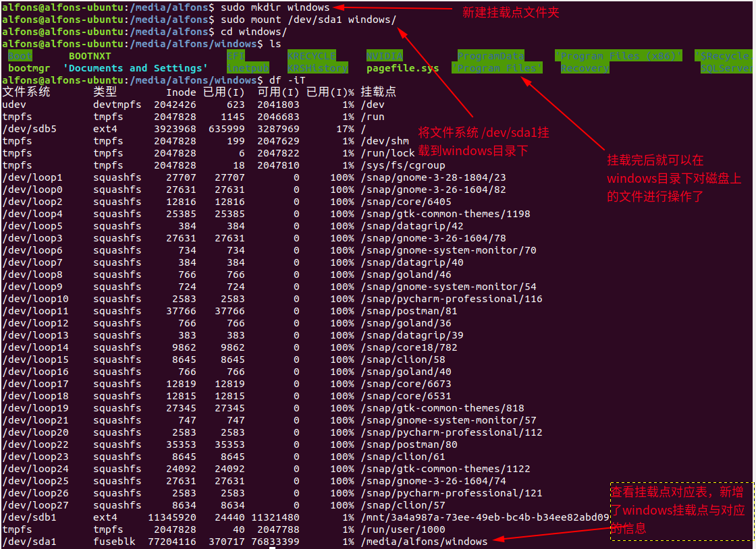The image size is (756, 549).
Task: Click the 挂载点 column header
Action: click(x=379, y=92)
